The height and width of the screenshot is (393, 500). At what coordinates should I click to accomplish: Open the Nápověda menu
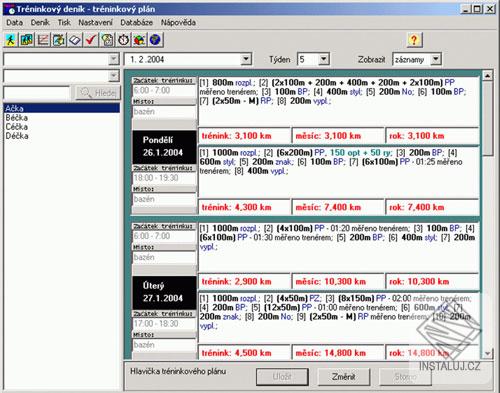tap(178, 23)
